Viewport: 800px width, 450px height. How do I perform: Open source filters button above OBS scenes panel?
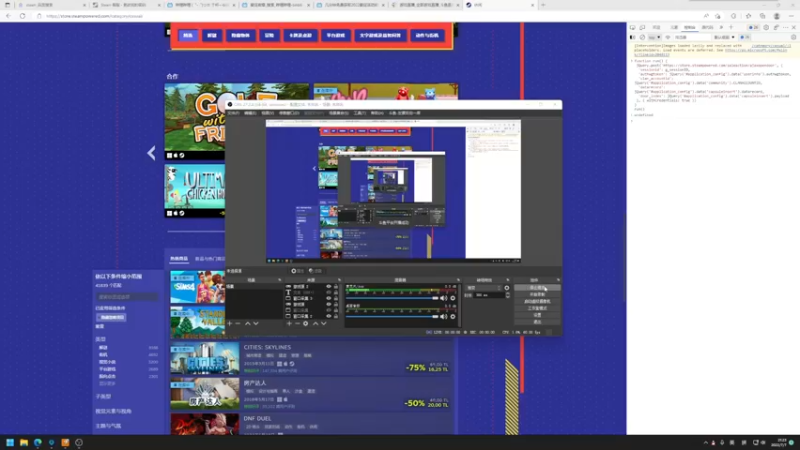tap(315, 271)
